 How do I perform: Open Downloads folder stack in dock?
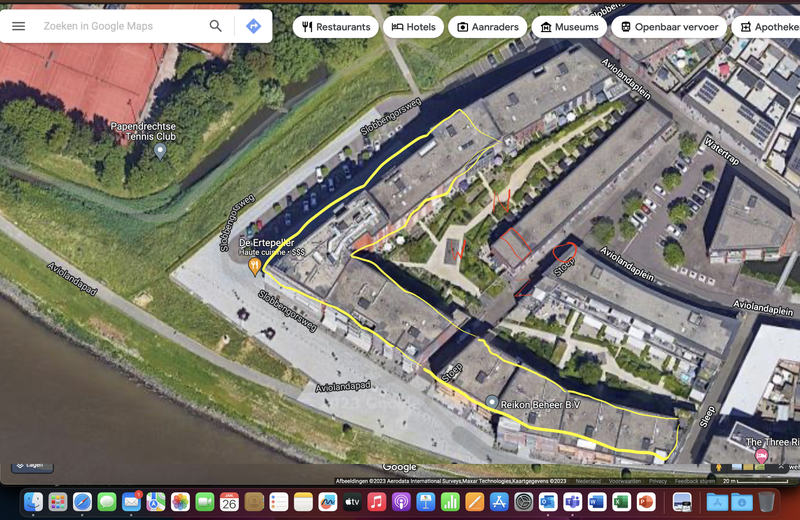tap(741, 502)
